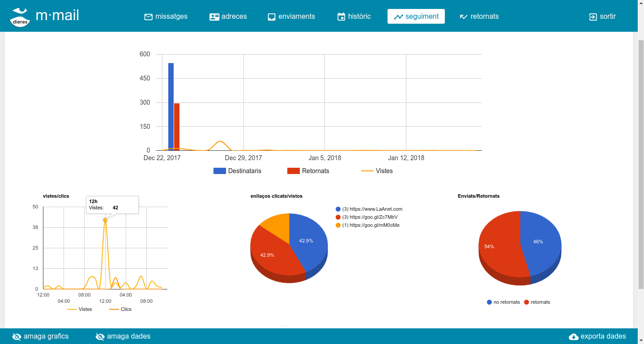The height and width of the screenshot is (344, 644).
Task: Click the contact card icon beside adreces
Action: (214, 17)
